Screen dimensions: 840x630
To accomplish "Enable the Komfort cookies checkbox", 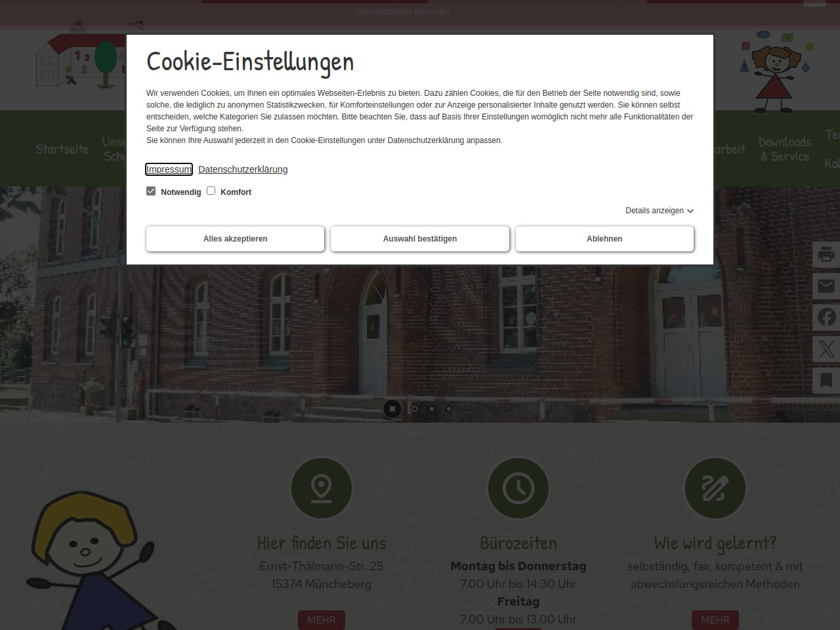I will point(211,191).
